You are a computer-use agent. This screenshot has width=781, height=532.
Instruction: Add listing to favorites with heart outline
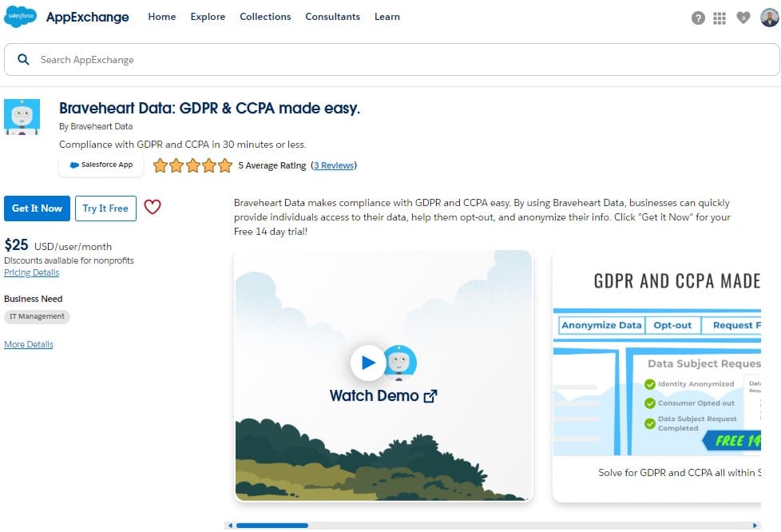[153, 207]
